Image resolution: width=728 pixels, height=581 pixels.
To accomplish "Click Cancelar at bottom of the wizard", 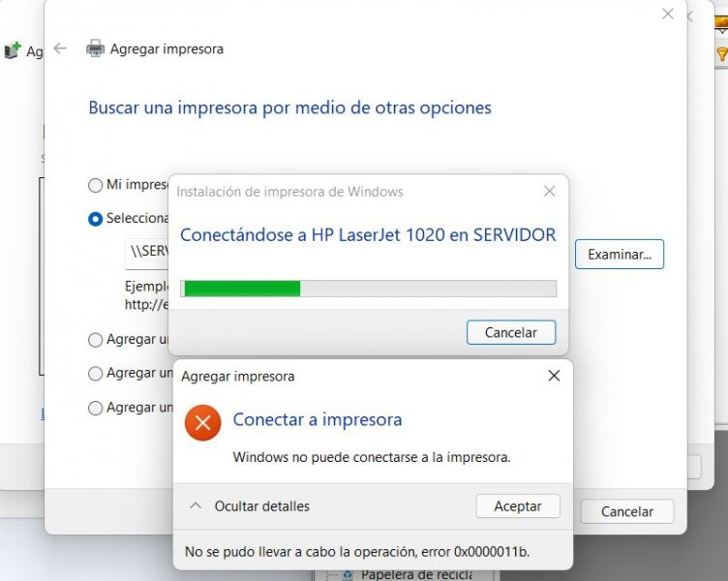I will click(x=626, y=511).
